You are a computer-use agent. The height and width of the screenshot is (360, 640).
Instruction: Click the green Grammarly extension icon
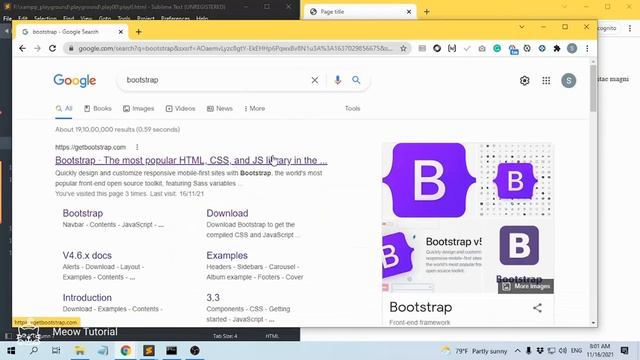point(497,48)
